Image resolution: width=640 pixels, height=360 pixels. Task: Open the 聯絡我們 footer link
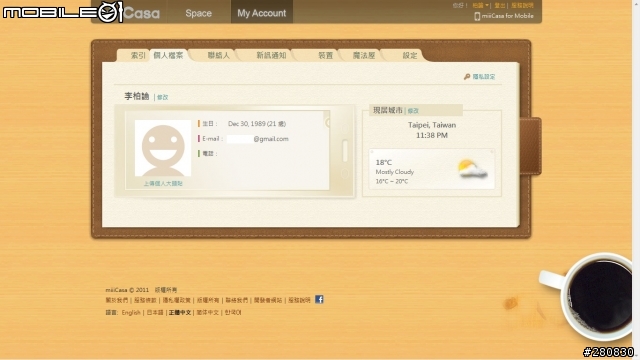pos(237,300)
